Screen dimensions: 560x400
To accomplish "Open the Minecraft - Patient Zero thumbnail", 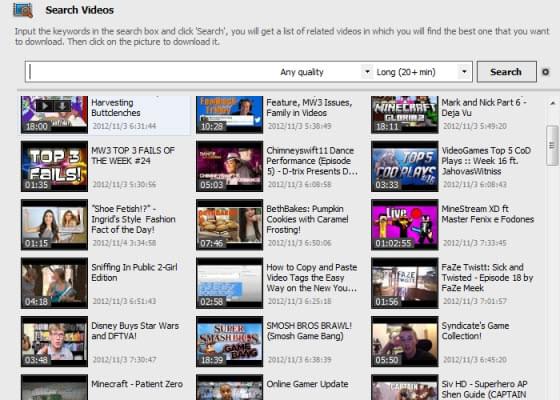I will click(x=54, y=387).
